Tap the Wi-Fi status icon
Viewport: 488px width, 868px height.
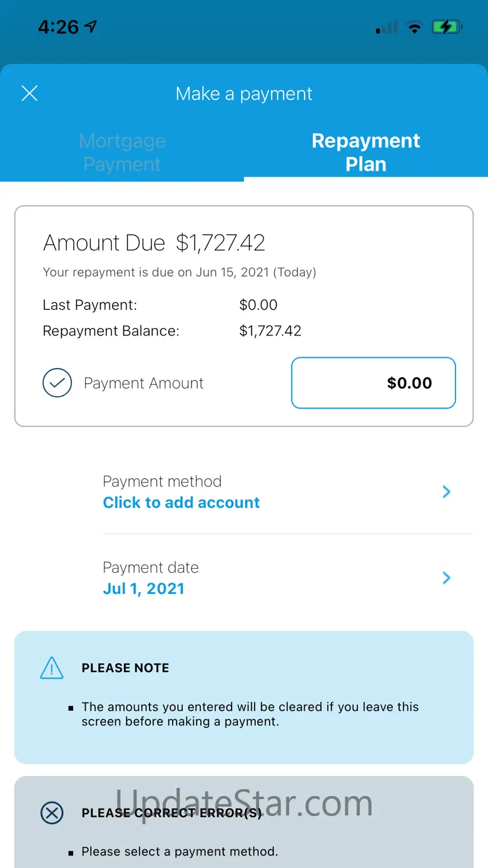pos(414,27)
